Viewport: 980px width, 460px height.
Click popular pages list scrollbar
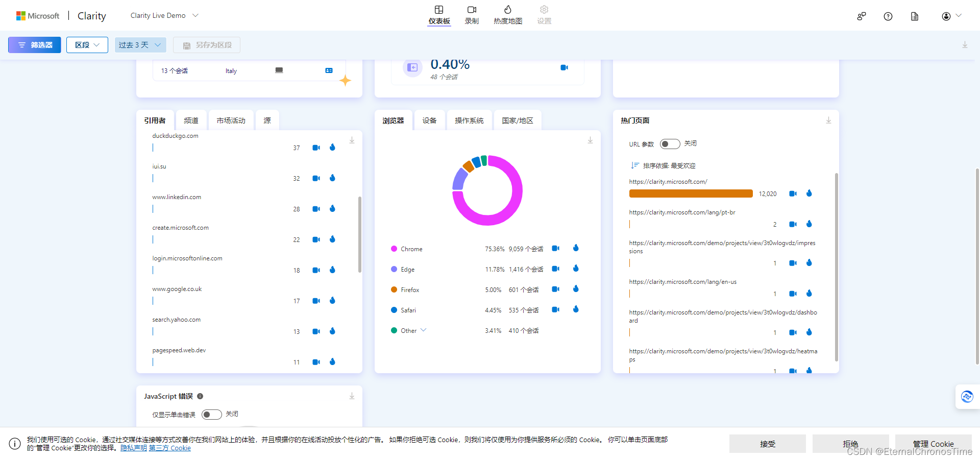tap(837, 267)
